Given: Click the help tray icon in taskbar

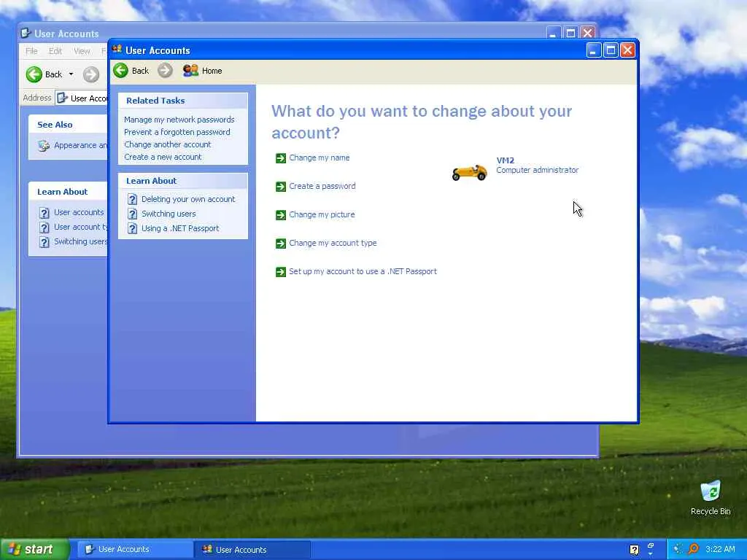Looking at the screenshot, I should click(x=634, y=550).
